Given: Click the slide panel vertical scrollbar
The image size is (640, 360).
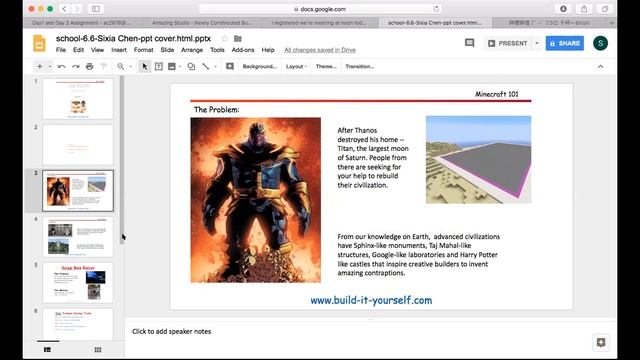Looking at the screenshot, I should click(122, 160).
